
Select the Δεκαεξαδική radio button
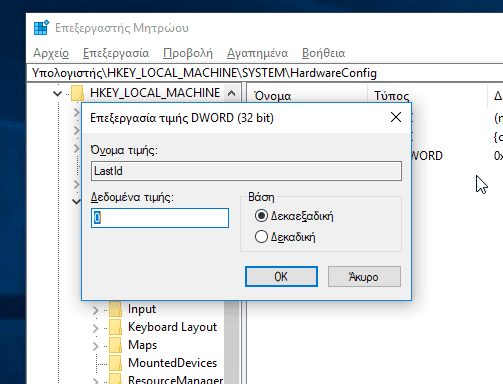click(x=261, y=216)
